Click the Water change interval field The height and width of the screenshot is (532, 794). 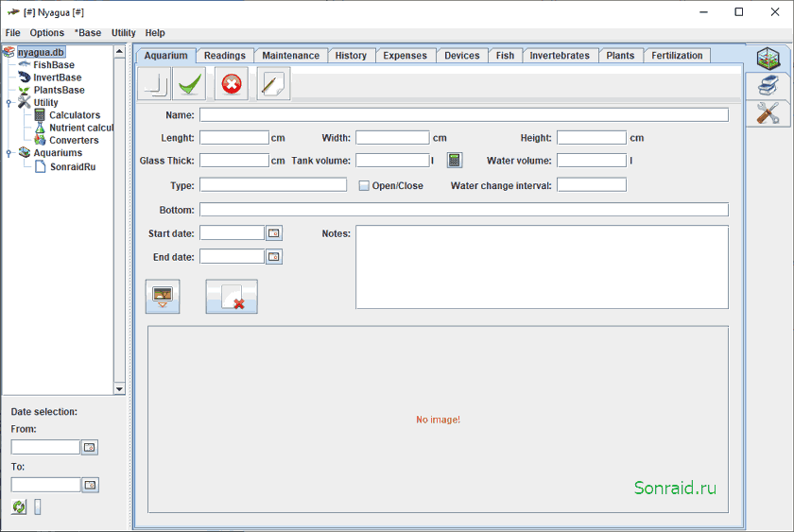point(592,185)
